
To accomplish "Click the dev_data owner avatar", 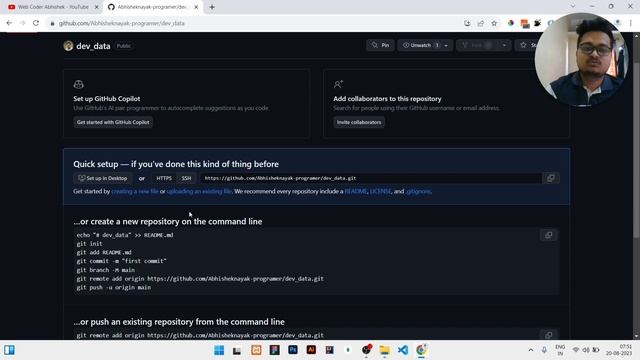I will pyautogui.click(x=68, y=46).
